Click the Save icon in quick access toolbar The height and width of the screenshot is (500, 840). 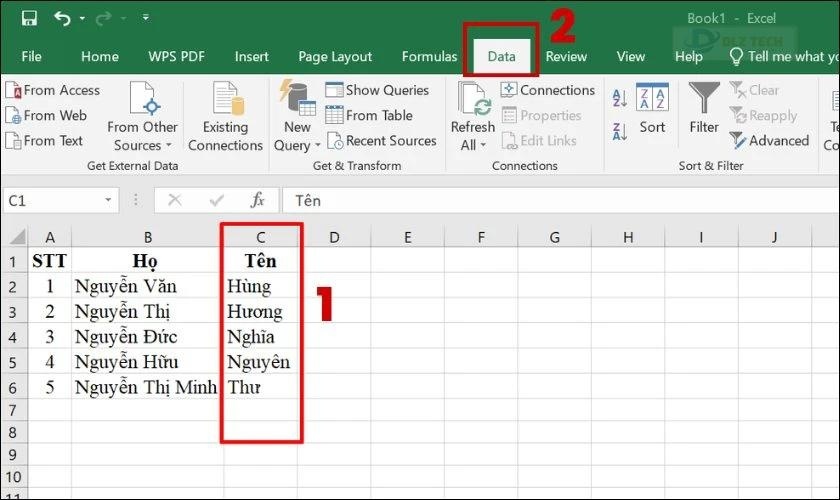pyautogui.click(x=29, y=18)
